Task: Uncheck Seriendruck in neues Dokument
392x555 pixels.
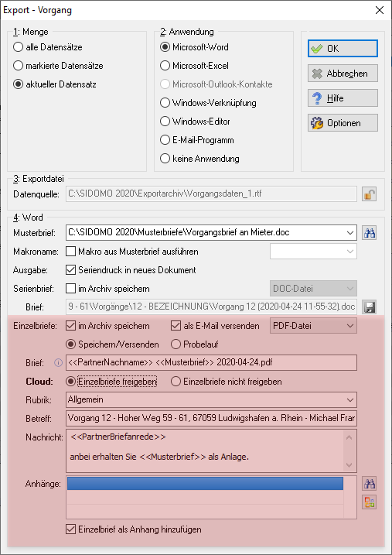Action: [x=70, y=270]
